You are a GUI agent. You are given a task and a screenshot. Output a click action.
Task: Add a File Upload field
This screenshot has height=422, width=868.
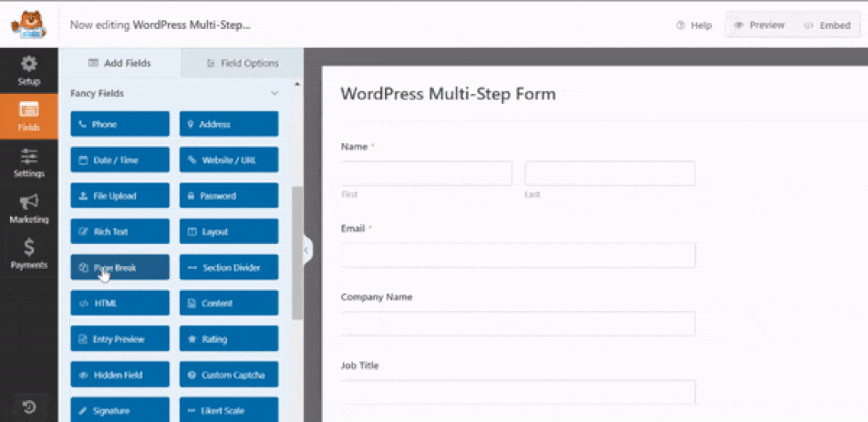(x=120, y=196)
